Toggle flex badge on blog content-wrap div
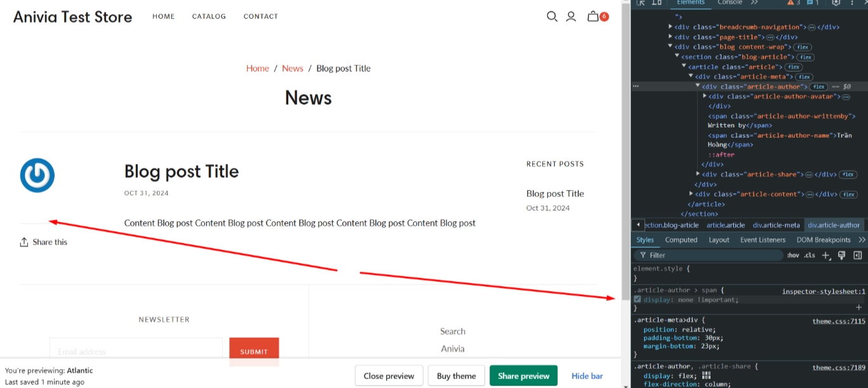This screenshot has height=388, width=868. point(803,47)
